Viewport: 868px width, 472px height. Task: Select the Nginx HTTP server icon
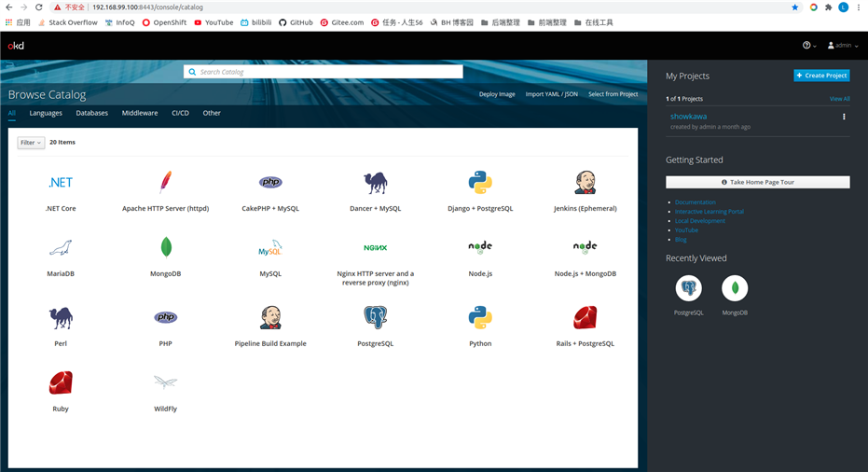tap(376, 247)
